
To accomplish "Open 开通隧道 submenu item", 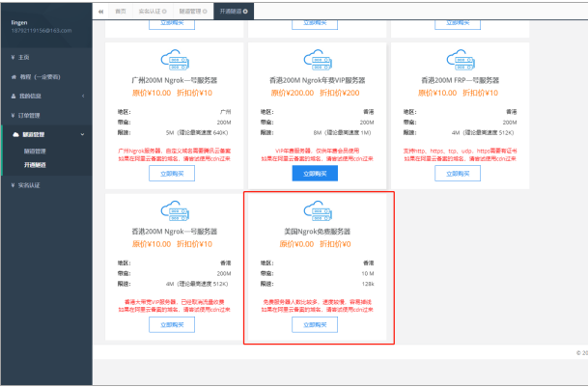I will tap(35, 165).
